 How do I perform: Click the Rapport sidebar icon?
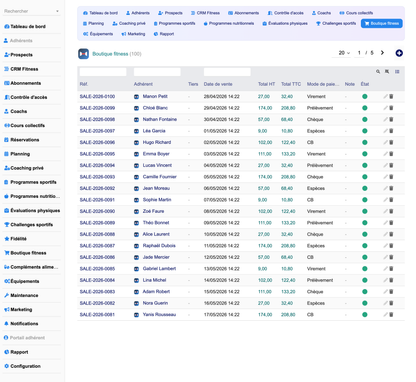[x=6, y=352]
